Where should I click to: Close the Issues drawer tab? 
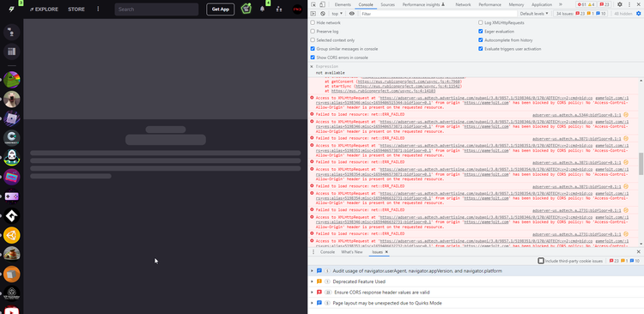click(386, 252)
